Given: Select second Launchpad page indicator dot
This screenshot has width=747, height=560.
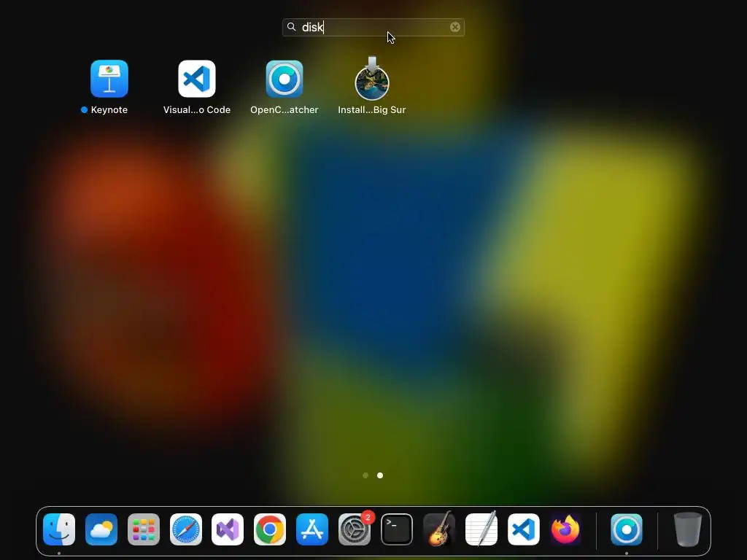Looking at the screenshot, I should pyautogui.click(x=380, y=475).
